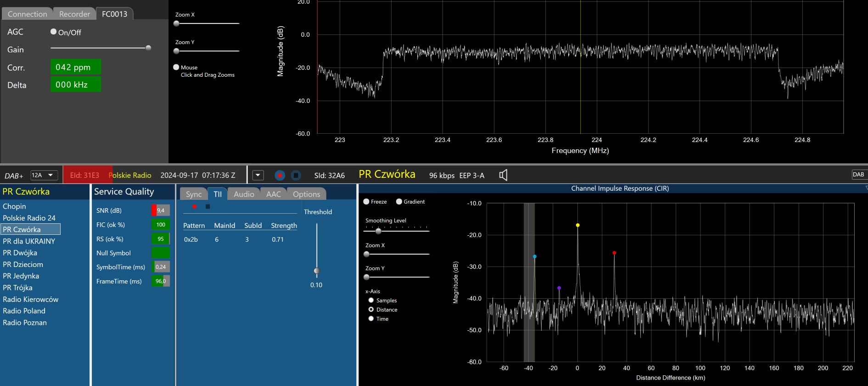Switch to the Audio tab
Image resolution: width=868 pixels, height=386 pixels.
pyautogui.click(x=244, y=194)
